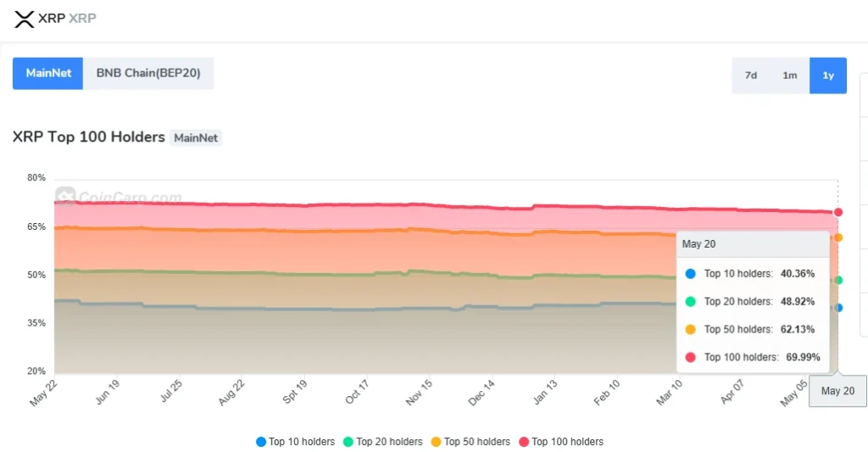Click the 80% y-axis label
The height and width of the screenshot is (452, 868).
pos(36,178)
